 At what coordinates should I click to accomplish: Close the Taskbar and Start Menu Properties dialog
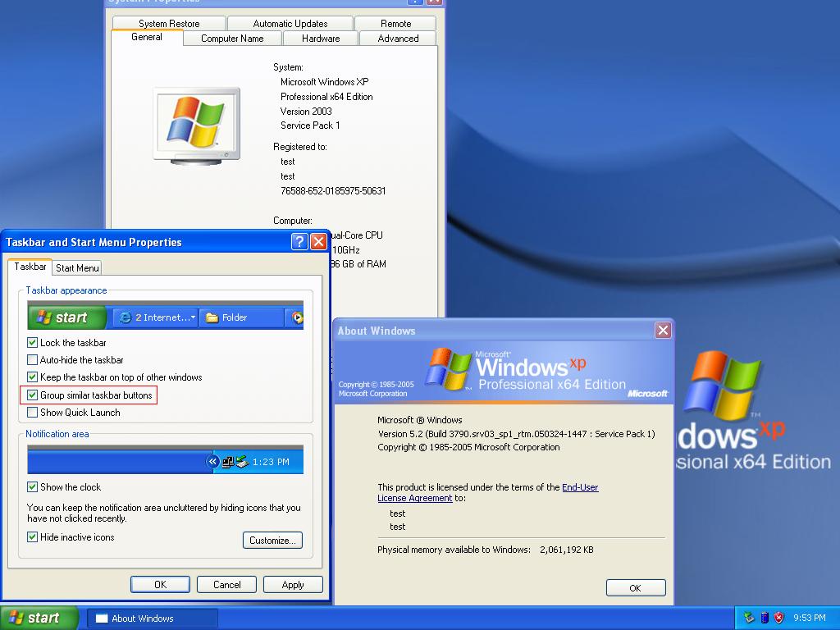pyautogui.click(x=319, y=242)
